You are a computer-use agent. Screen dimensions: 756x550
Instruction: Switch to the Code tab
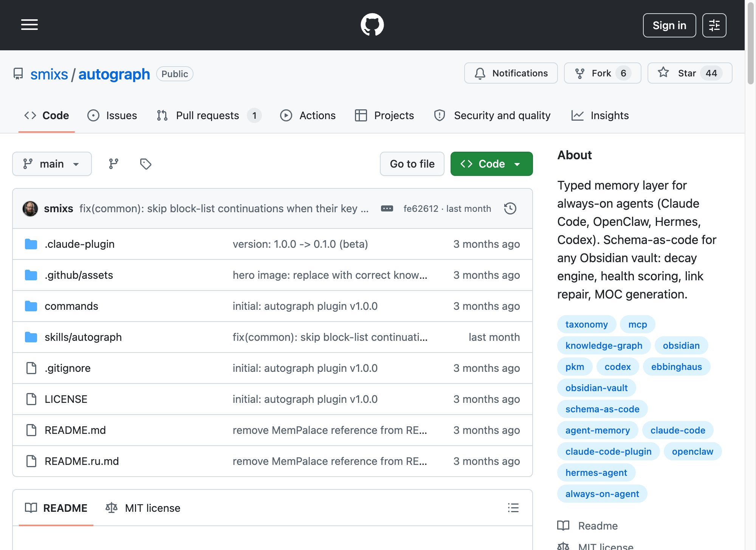tap(46, 115)
